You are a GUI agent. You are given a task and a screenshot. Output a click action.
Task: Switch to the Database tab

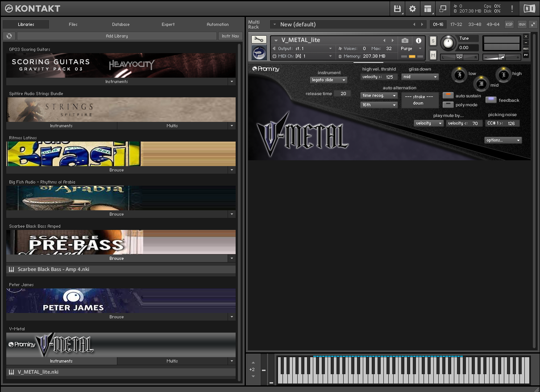pyautogui.click(x=121, y=25)
